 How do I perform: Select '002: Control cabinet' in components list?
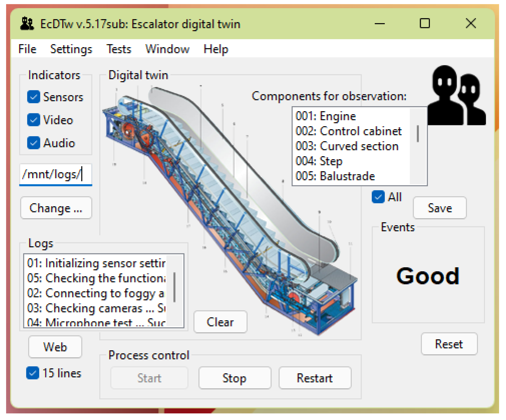click(x=348, y=131)
